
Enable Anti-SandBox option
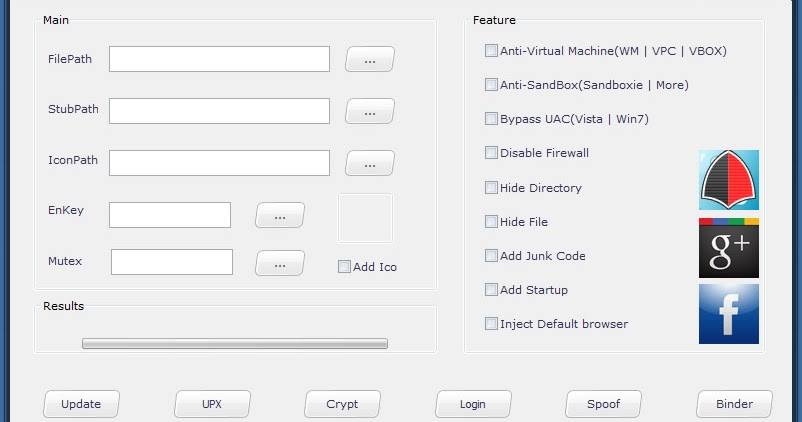coord(491,84)
